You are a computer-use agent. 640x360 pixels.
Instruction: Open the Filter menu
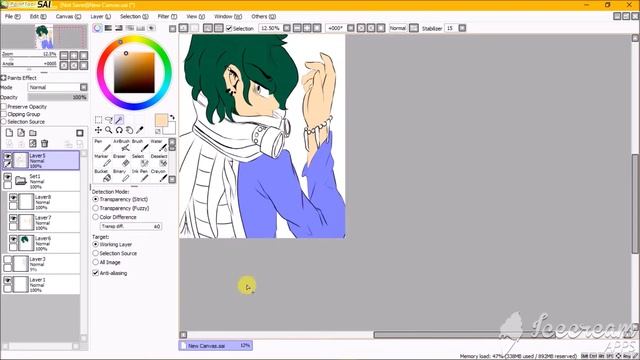tap(167, 16)
